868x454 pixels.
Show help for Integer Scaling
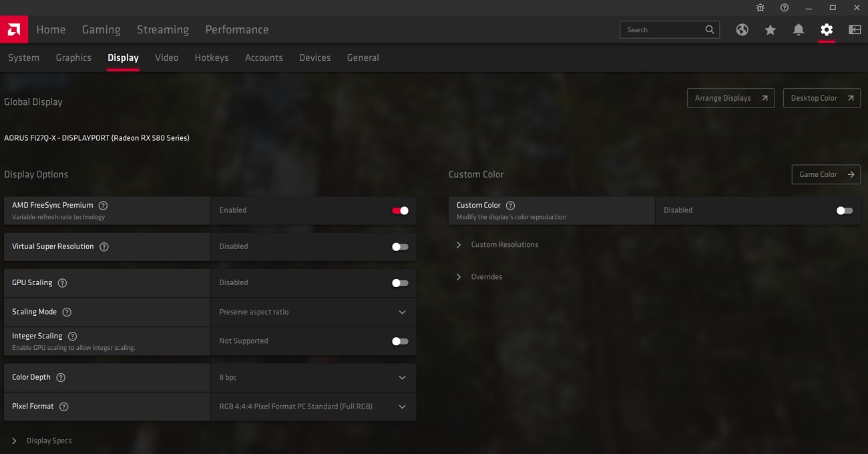[73, 336]
